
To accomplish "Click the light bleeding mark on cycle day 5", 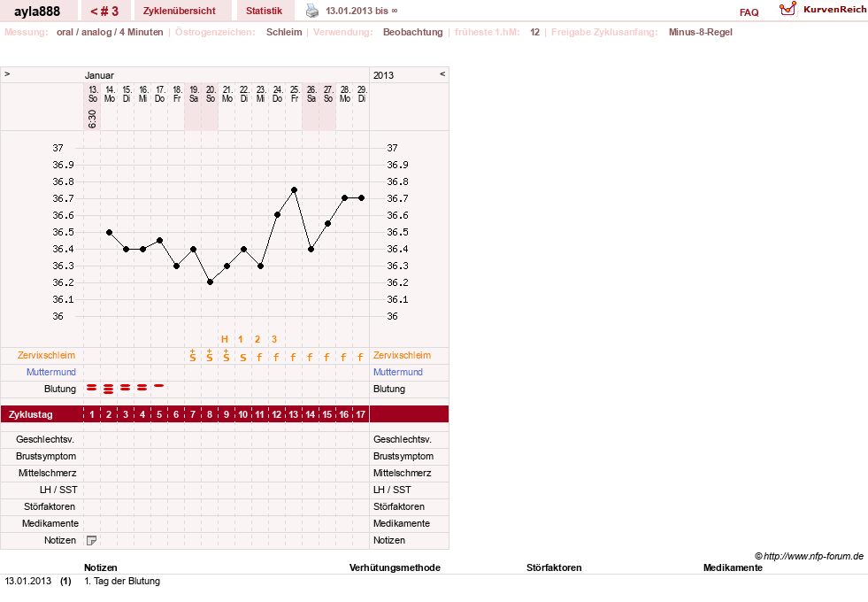I will 159,385.
